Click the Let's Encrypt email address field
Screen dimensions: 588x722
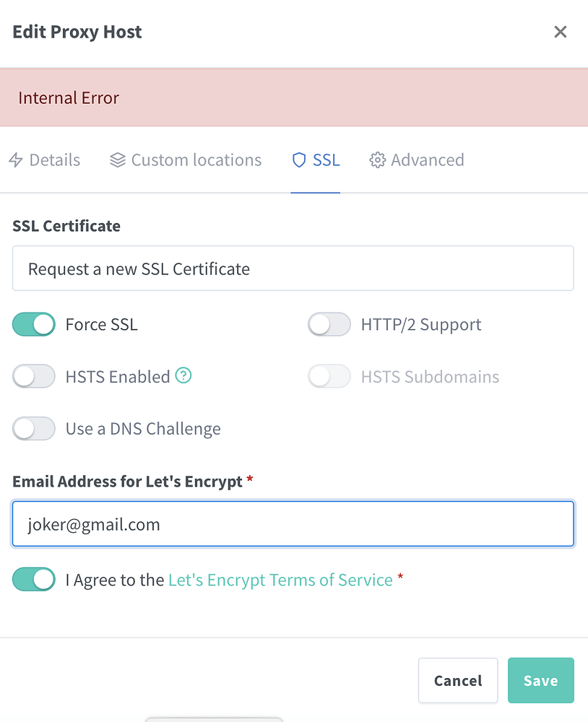point(293,523)
